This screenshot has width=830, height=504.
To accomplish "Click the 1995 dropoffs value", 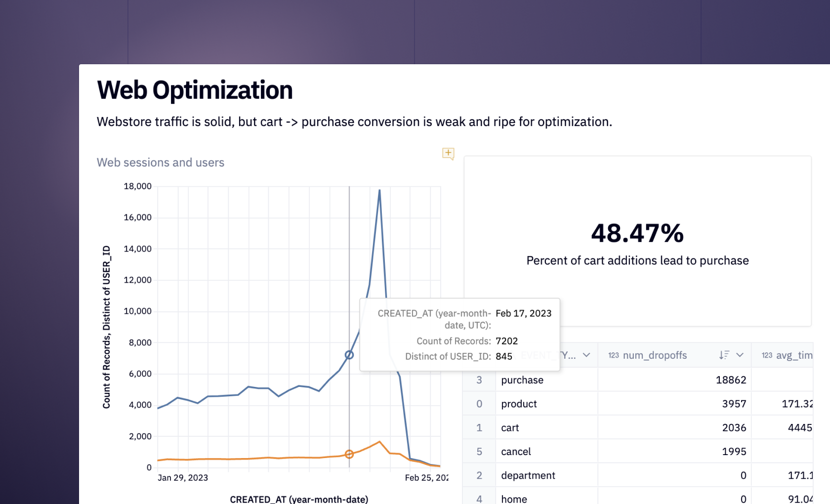I will [x=734, y=452].
